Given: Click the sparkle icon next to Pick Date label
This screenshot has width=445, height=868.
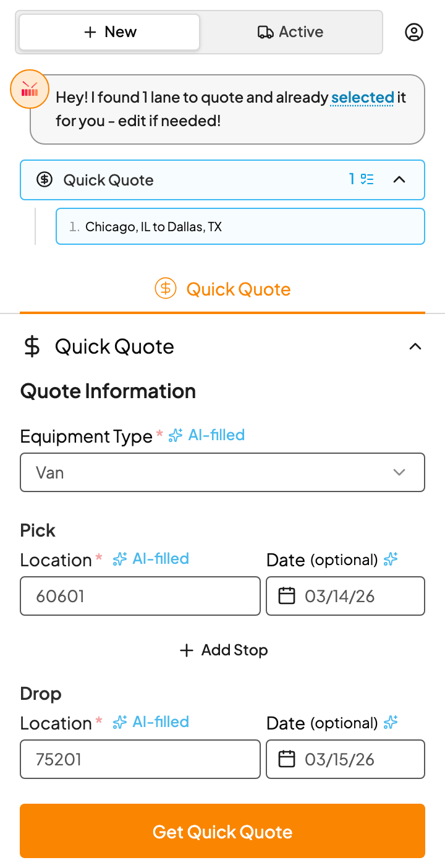Looking at the screenshot, I should 391,560.
